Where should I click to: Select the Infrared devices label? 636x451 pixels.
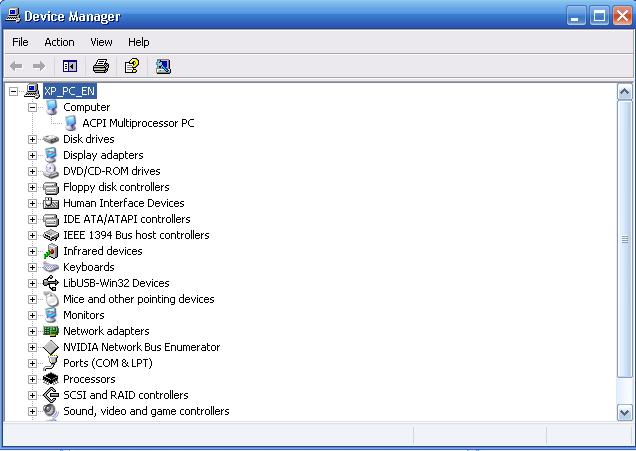click(x=103, y=251)
